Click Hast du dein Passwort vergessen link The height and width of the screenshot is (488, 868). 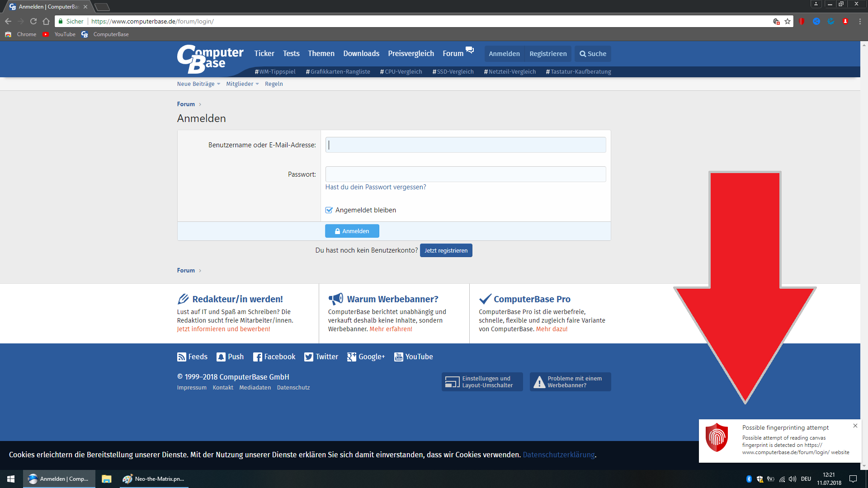point(375,187)
